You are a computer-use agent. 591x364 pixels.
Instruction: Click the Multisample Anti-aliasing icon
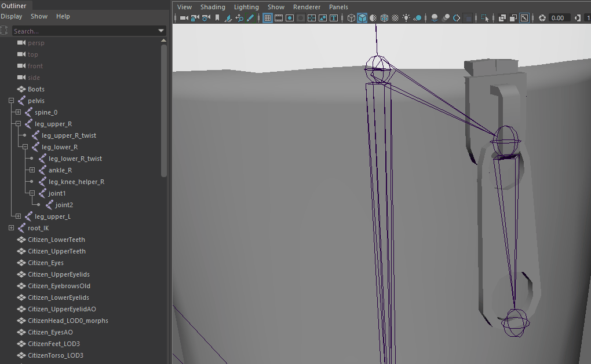457,18
